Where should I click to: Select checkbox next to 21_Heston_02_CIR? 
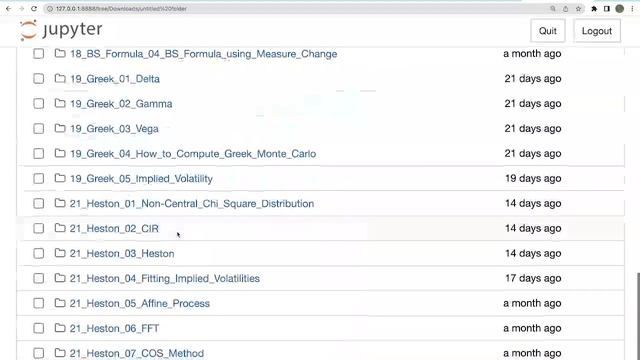tap(39, 228)
